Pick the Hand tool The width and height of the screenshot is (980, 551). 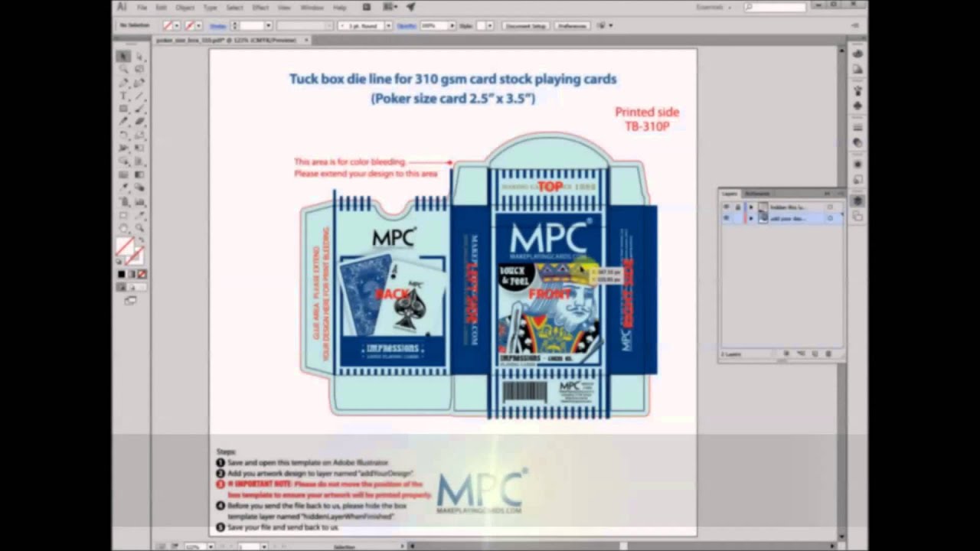tap(123, 227)
